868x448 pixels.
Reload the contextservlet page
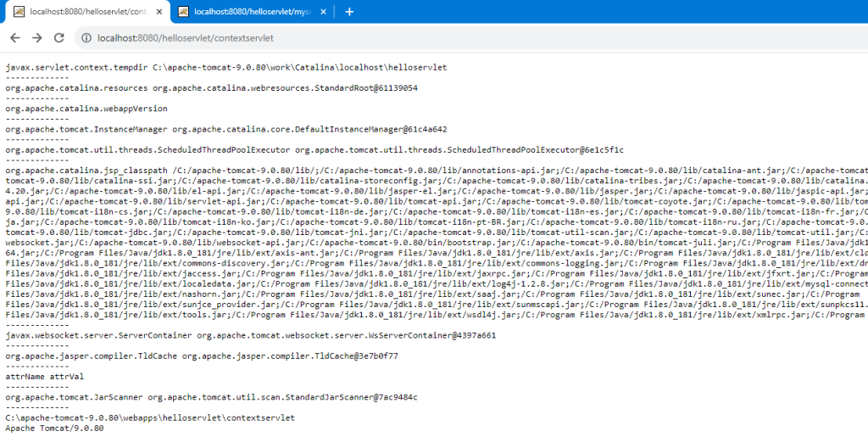(x=59, y=37)
